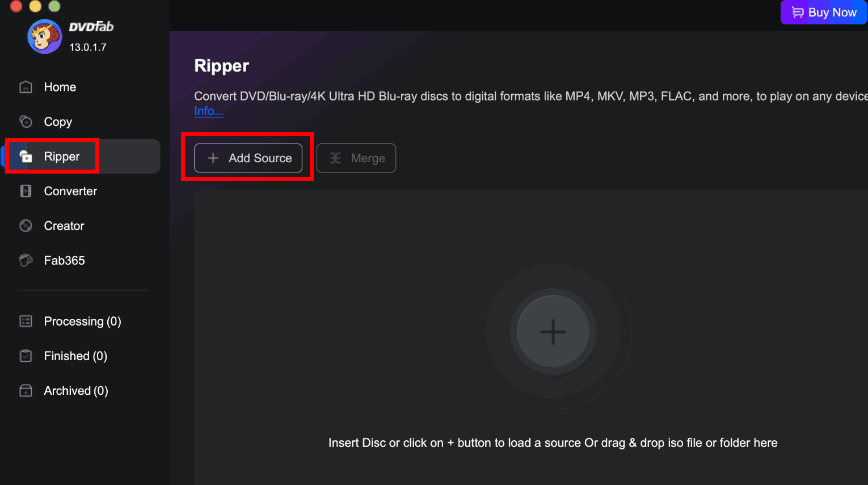Select the Copy disc icon

click(x=26, y=121)
